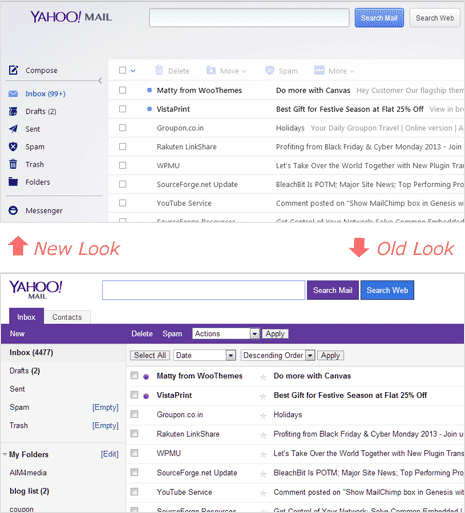Click the Sent paper plane icon

pyautogui.click(x=13, y=129)
